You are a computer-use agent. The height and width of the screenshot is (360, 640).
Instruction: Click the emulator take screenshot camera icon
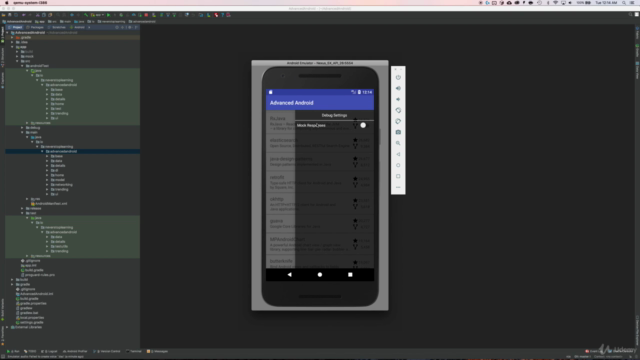398,132
